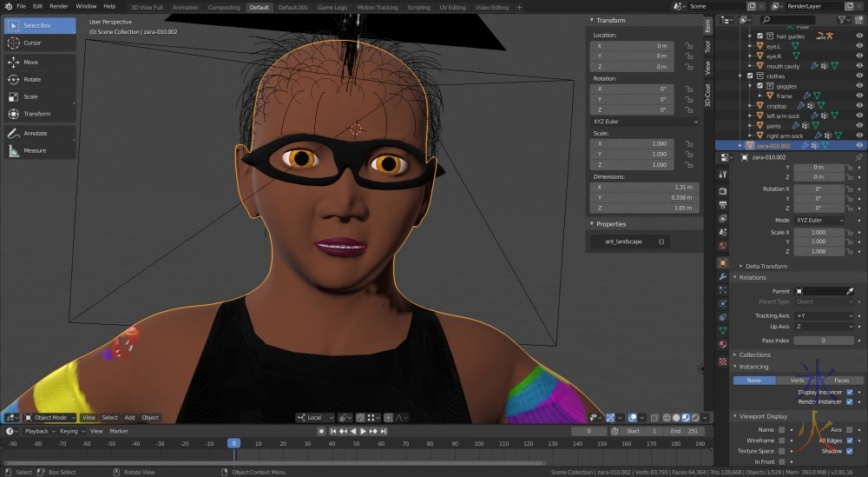This screenshot has height=477, width=868.
Task: Enable the Wireframe viewport display checkbox
Action: 781,441
